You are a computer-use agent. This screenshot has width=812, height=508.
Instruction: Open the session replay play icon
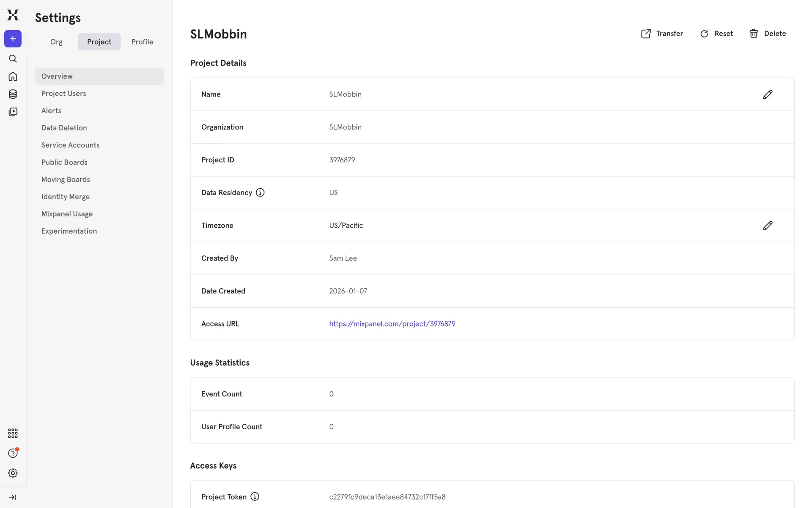13,112
